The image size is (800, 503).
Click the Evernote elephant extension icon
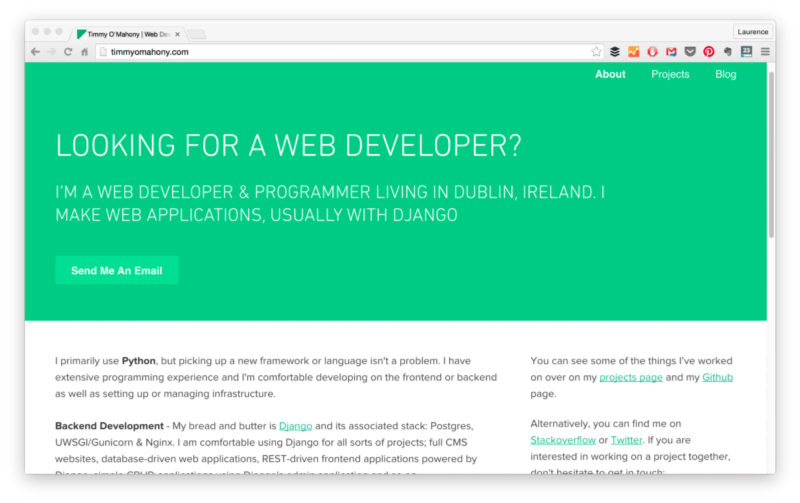(728, 52)
